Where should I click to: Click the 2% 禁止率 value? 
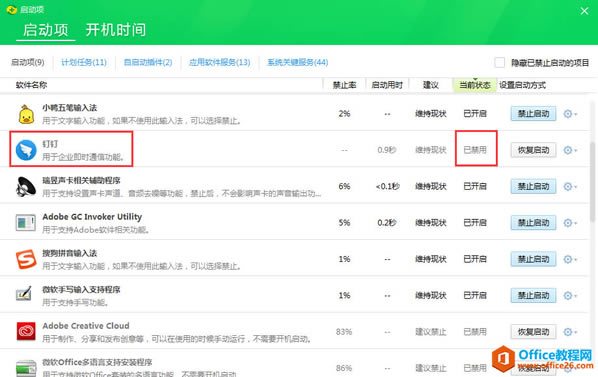click(344, 114)
